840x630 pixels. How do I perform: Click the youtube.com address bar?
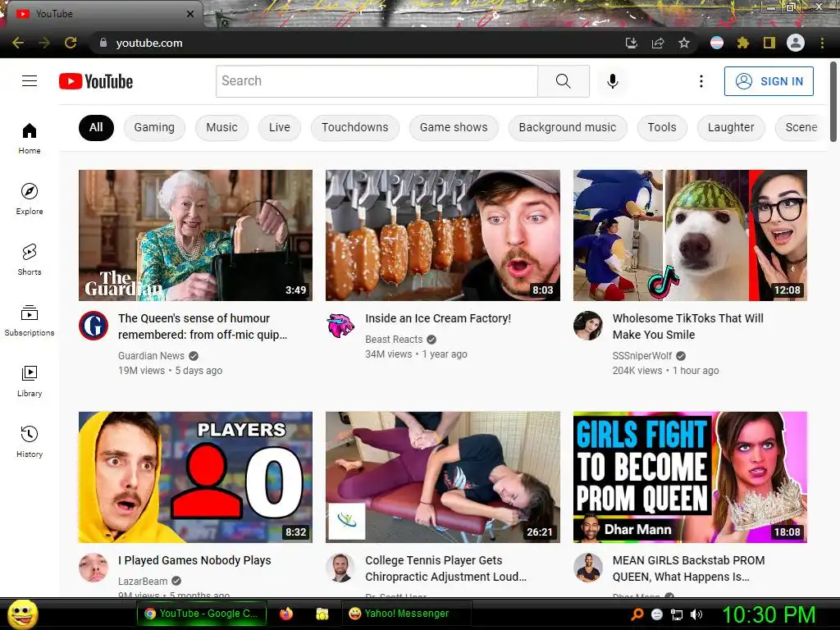pyautogui.click(x=354, y=43)
